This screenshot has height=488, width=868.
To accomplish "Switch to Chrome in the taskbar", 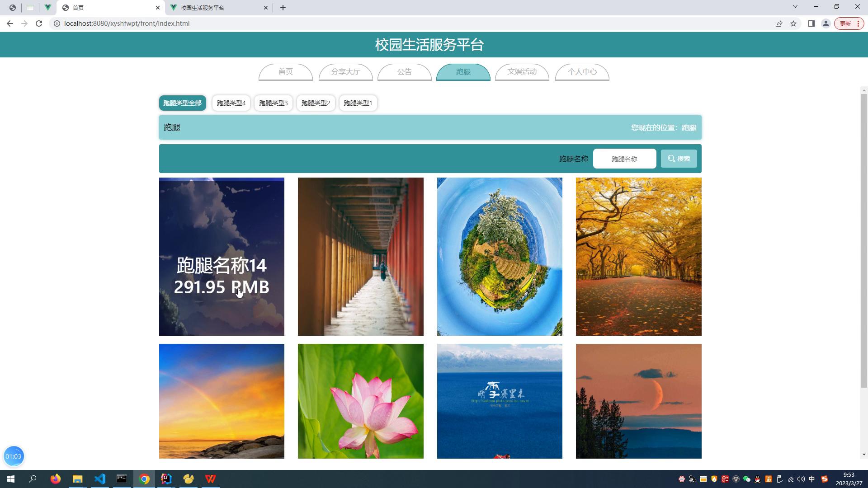I will point(144,479).
